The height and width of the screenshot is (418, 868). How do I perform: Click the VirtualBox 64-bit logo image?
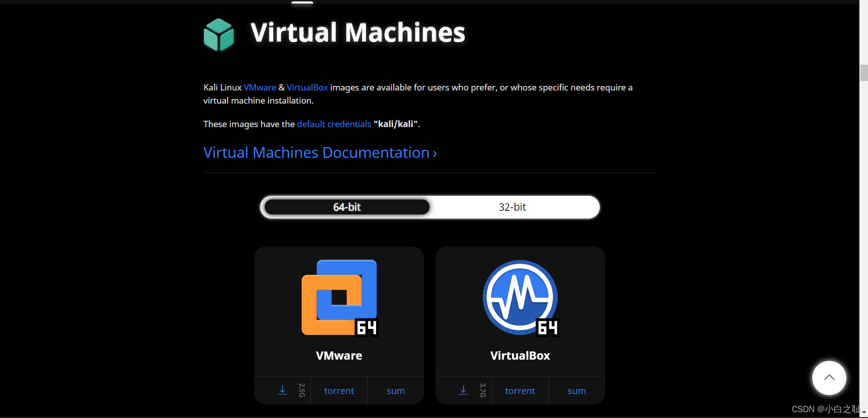(x=520, y=298)
